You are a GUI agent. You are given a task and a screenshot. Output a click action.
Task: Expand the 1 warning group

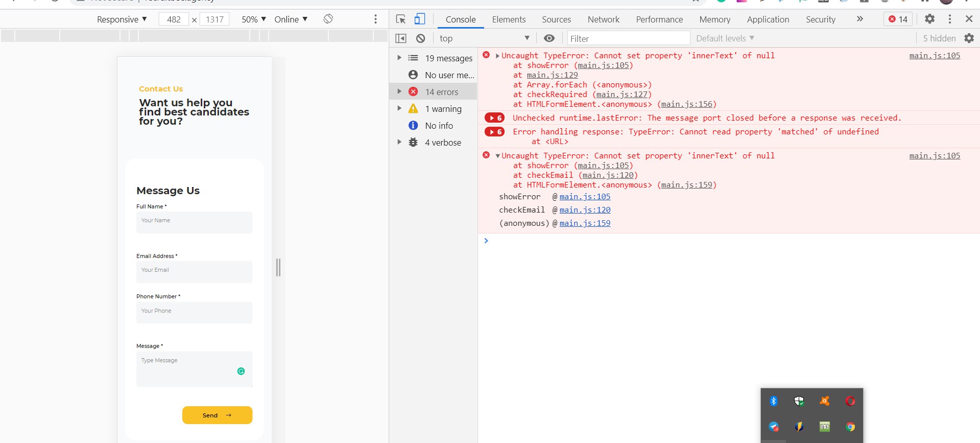(399, 109)
